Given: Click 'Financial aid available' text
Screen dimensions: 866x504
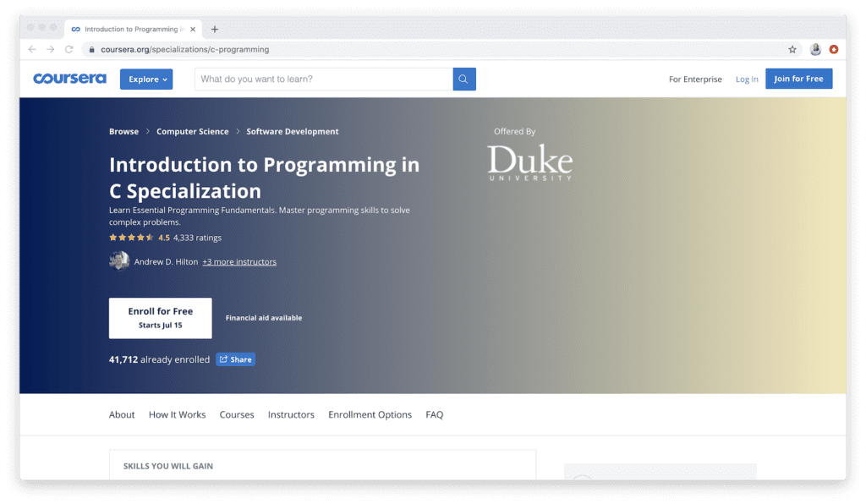Looking at the screenshot, I should (264, 318).
